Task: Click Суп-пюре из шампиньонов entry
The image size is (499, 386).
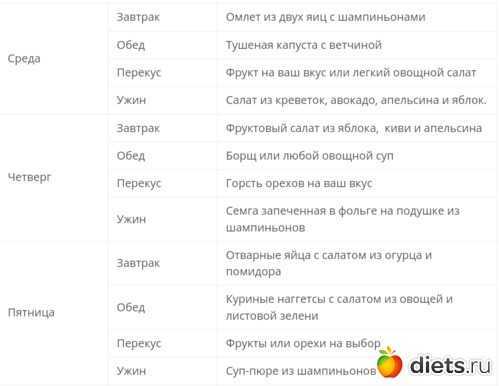Action: [301, 371]
